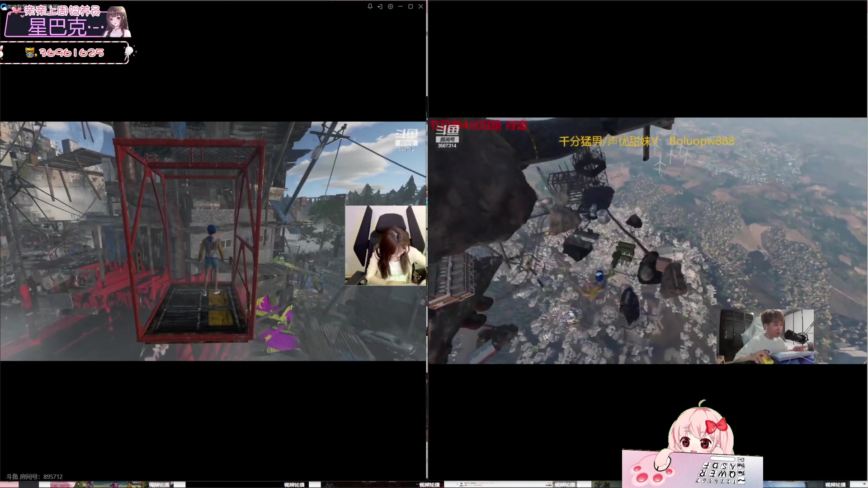Screen dimensions: 868x488
Task: Click the 斗鱼 房间号: 895712 label
Action: [x=34, y=477]
